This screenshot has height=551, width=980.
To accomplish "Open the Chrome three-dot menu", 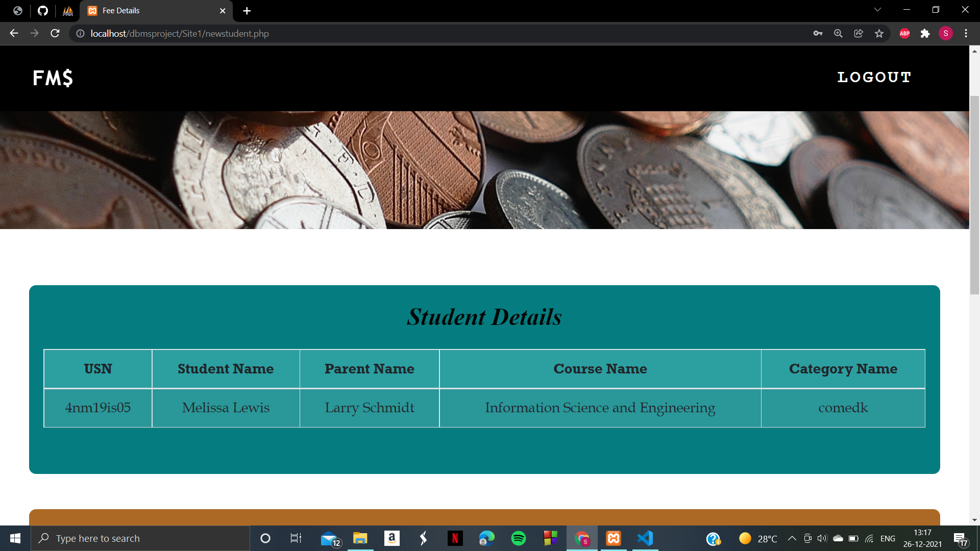I will 966,33.
